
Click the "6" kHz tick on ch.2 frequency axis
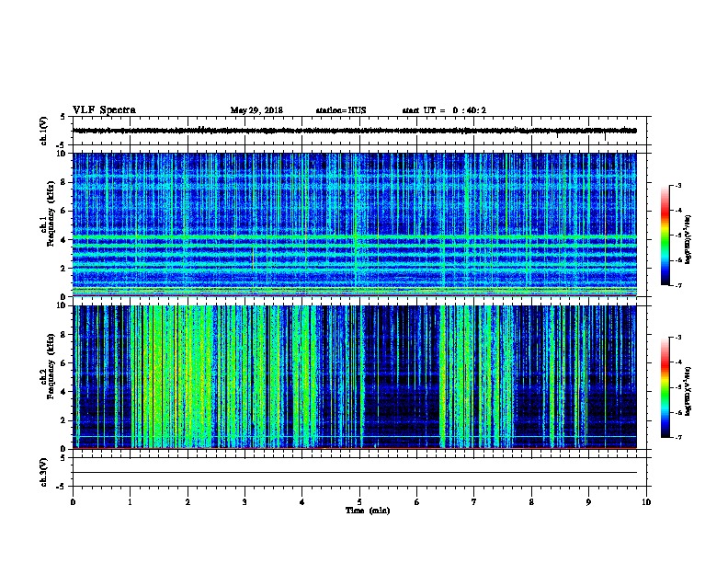coord(64,362)
